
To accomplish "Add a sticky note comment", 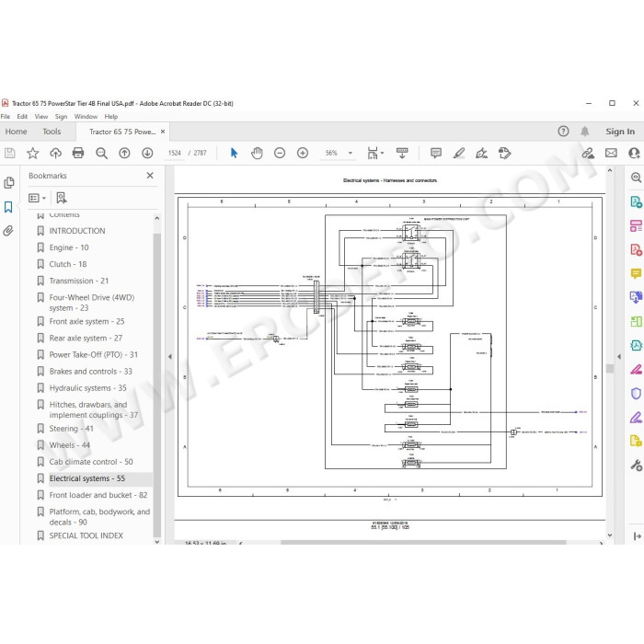I will click(436, 154).
